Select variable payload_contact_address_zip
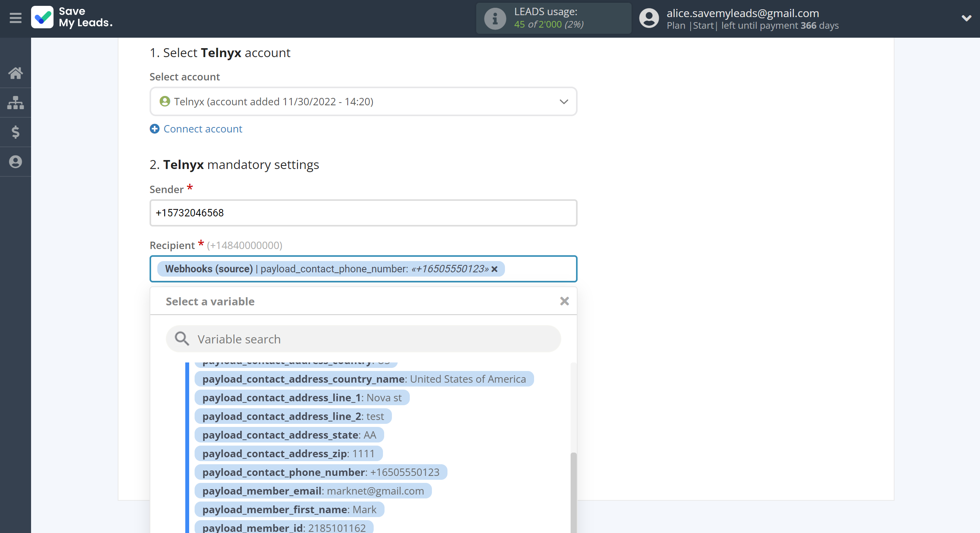 pos(289,454)
